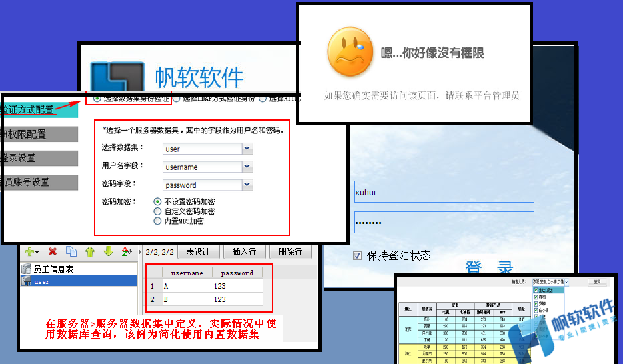Click the 嗯...你好像沒有權限 message
Viewport: 623px width, 364px height.
point(432,53)
